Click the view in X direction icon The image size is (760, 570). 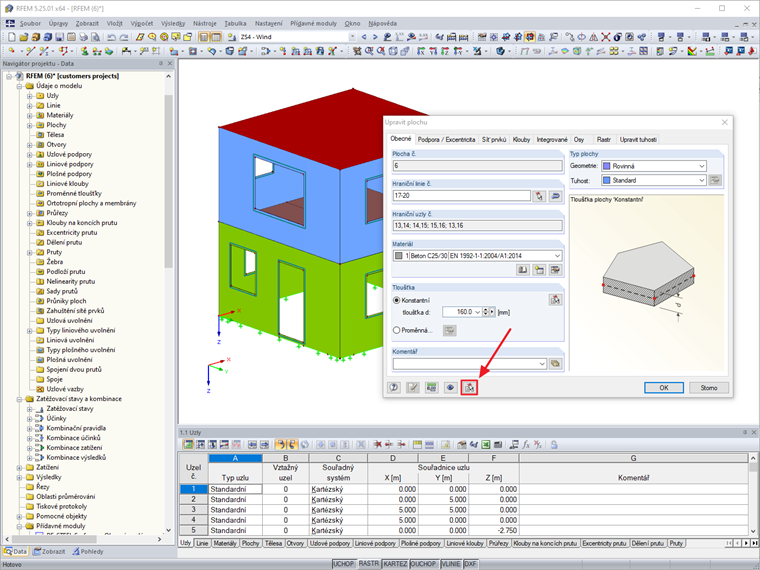[421, 51]
